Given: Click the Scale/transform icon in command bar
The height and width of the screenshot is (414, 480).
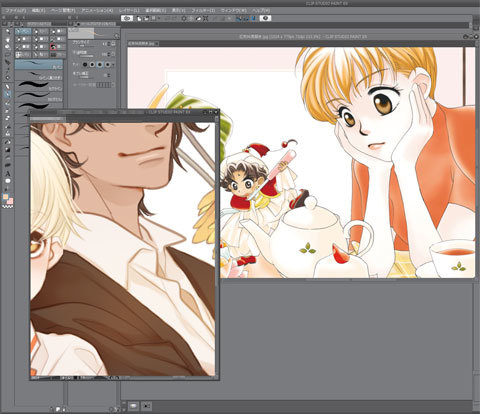Looking at the screenshot, I should coord(206,18).
